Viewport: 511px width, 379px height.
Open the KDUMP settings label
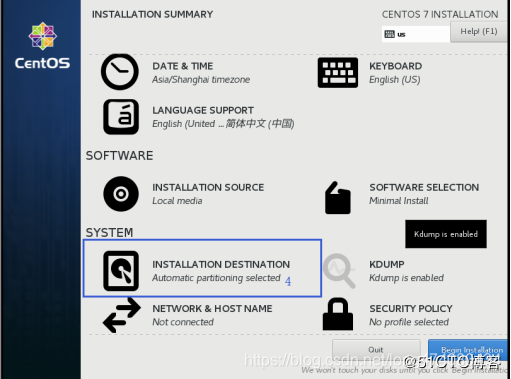(x=387, y=264)
